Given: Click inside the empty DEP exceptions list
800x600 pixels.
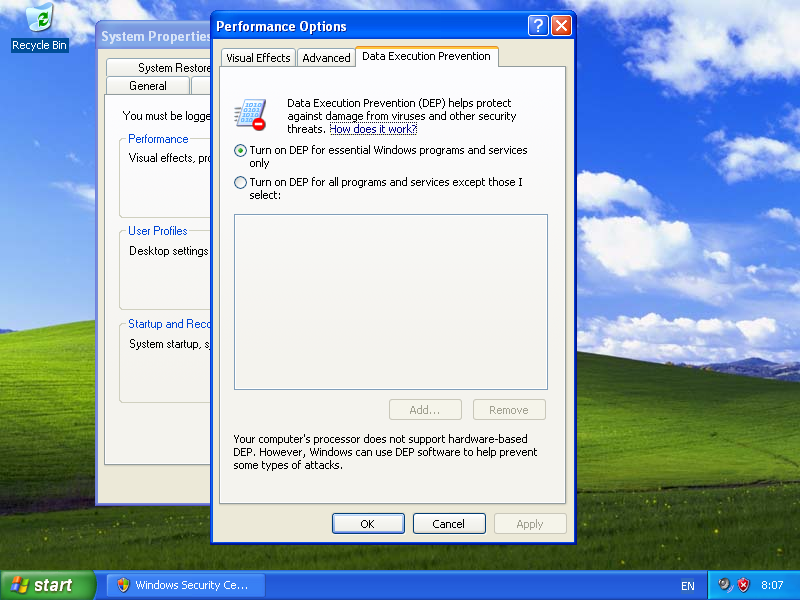Looking at the screenshot, I should pyautogui.click(x=390, y=301).
